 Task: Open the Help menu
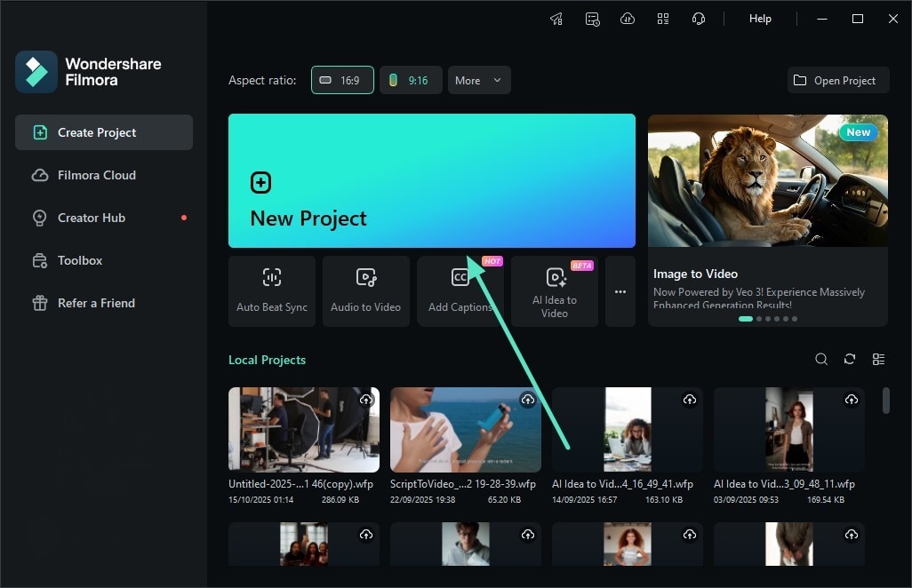click(760, 18)
